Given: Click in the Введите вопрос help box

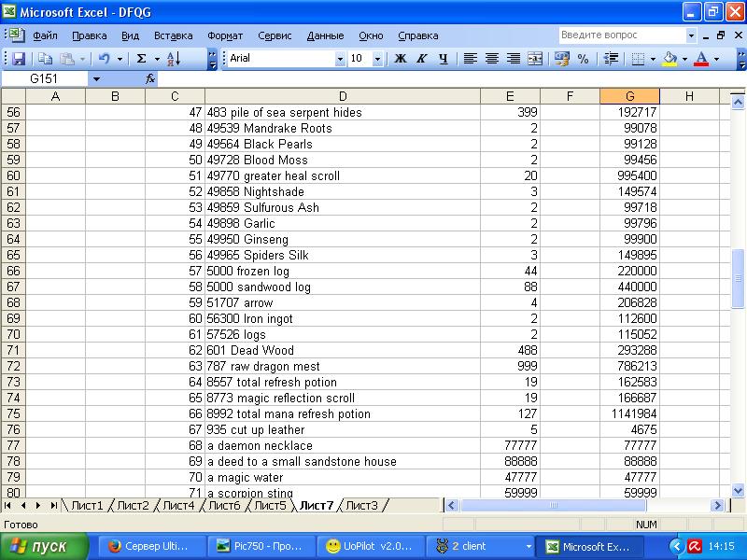Looking at the screenshot, I should tap(622, 35).
